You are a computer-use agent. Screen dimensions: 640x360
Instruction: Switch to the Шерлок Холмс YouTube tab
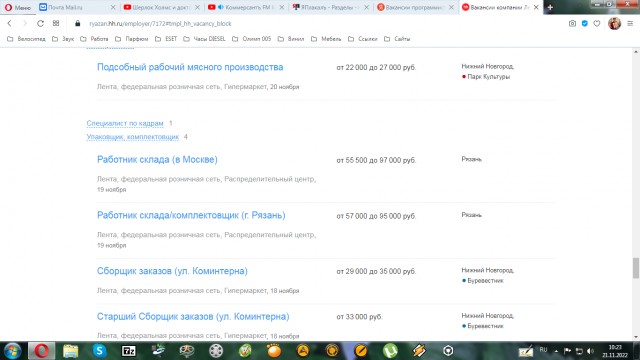coord(158,7)
